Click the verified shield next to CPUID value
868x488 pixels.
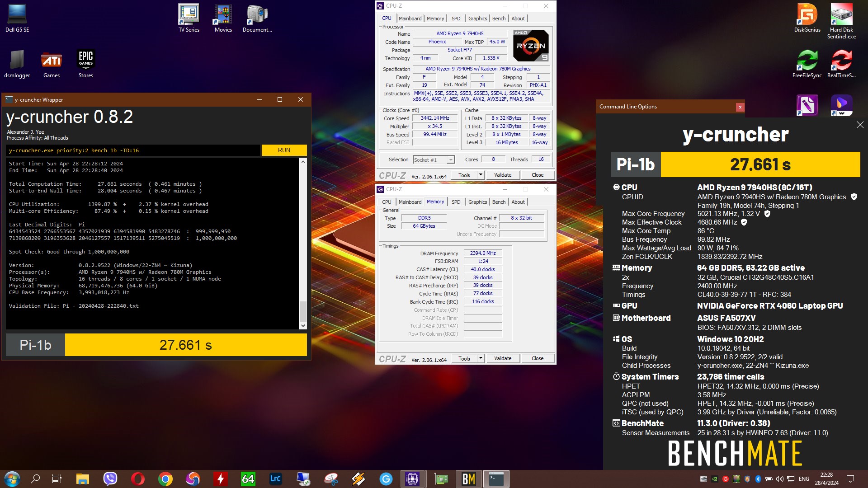(854, 197)
